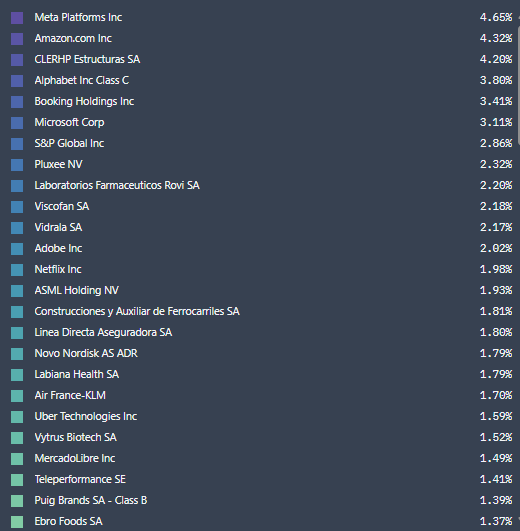Click the 4.32% weight value
This screenshot has width=520, height=531.
[x=496, y=38]
